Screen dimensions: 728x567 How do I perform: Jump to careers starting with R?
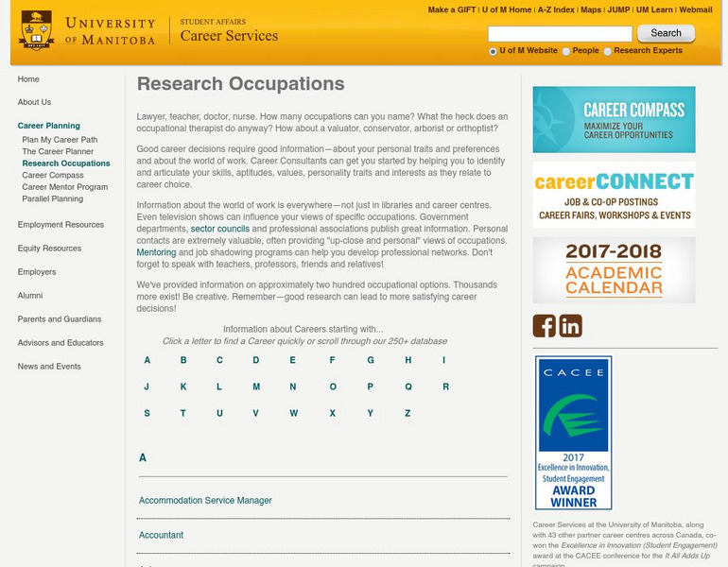(445, 387)
